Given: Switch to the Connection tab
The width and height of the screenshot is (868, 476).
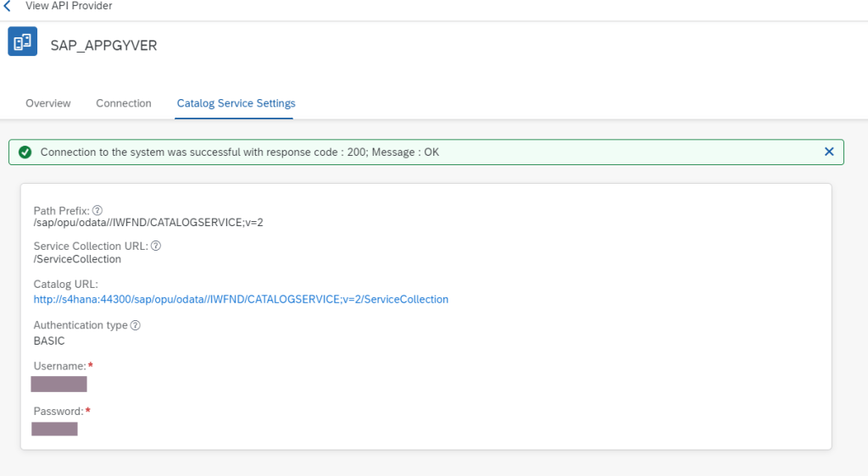Looking at the screenshot, I should point(124,103).
